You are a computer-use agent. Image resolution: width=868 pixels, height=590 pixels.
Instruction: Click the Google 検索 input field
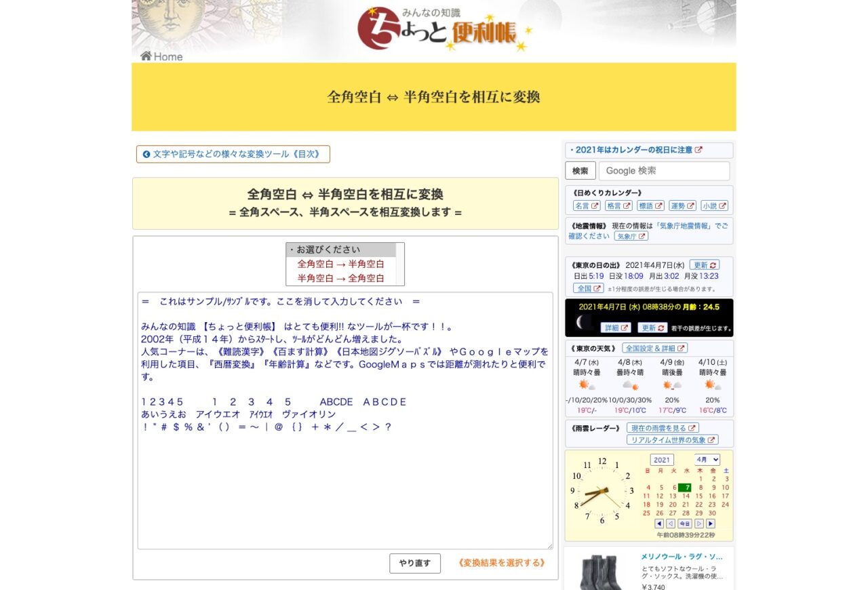click(x=663, y=170)
